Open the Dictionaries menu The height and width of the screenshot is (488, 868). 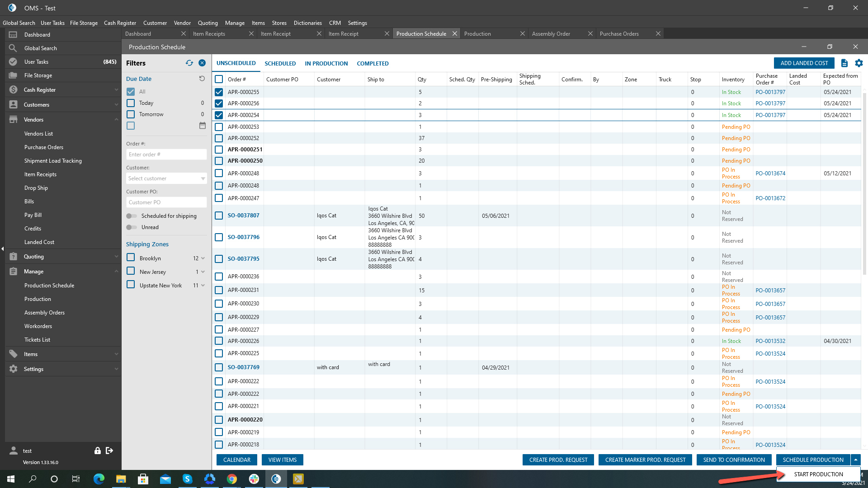(307, 23)
